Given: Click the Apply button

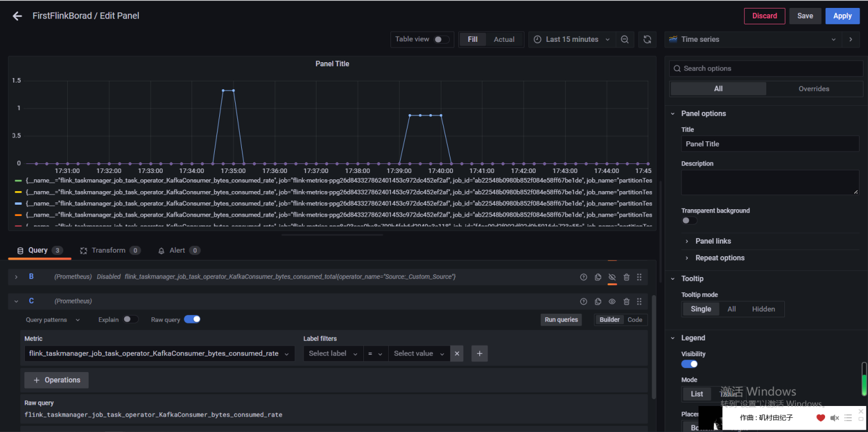Looking at the screenshot, I should click(842, 16).
